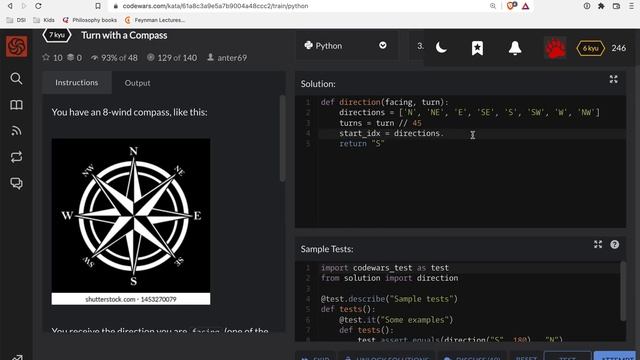Open the help question mark for Sample Tests
Viewport: 640px width, 360px height.
click(614, 244)
